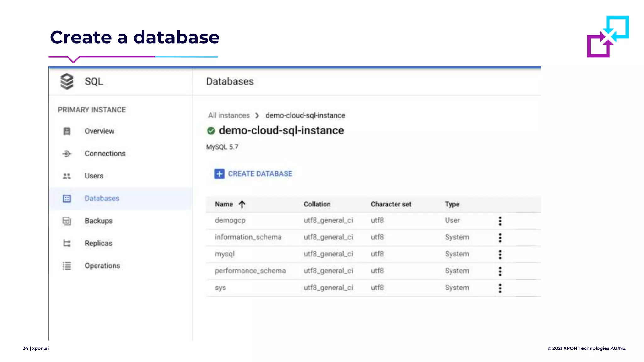Click the SQL stacked layers logo icon
This screenshot has height=362, width=644.
click(67, 81)
